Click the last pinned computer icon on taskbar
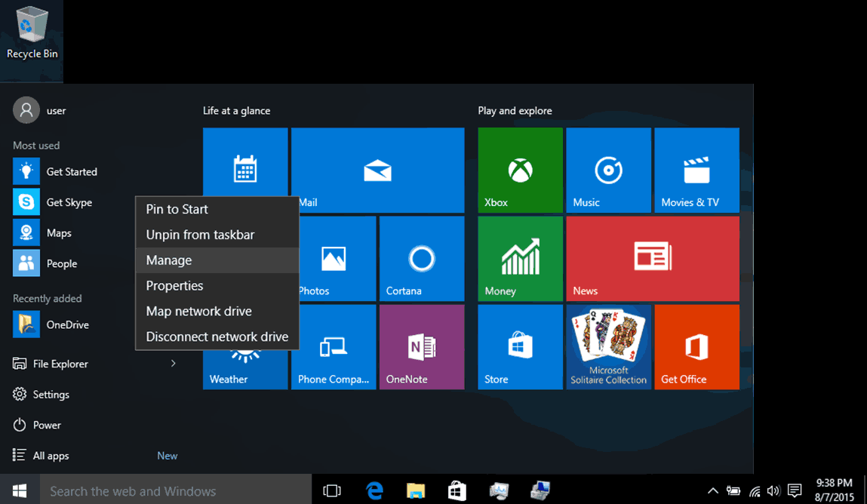Image resolution: width=867 pixels, height=504 pixels. (540, 490)
